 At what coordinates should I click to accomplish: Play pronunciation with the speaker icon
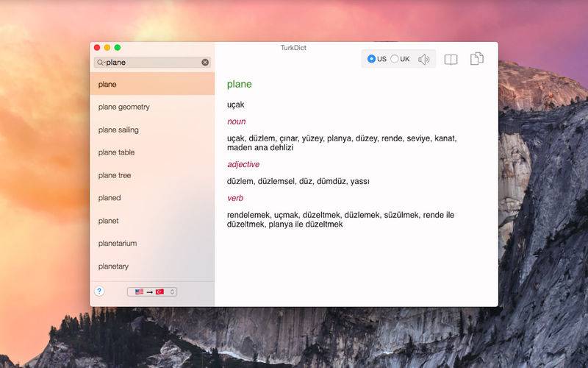pos(424,59)
